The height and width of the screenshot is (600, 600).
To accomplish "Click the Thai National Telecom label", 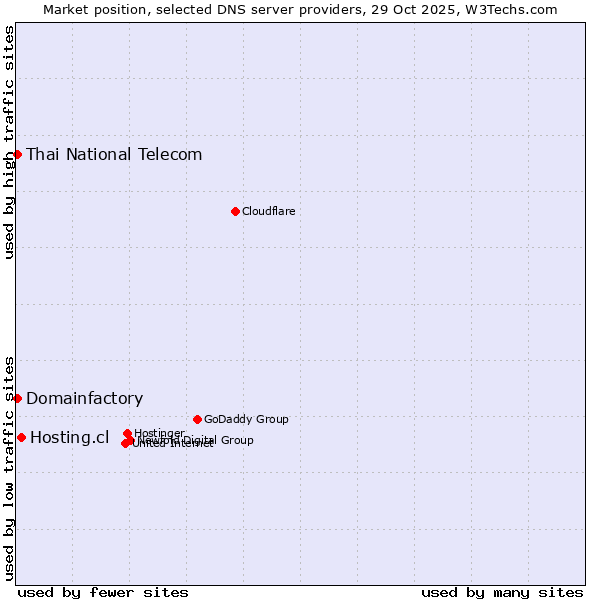I will pos(114,154).
